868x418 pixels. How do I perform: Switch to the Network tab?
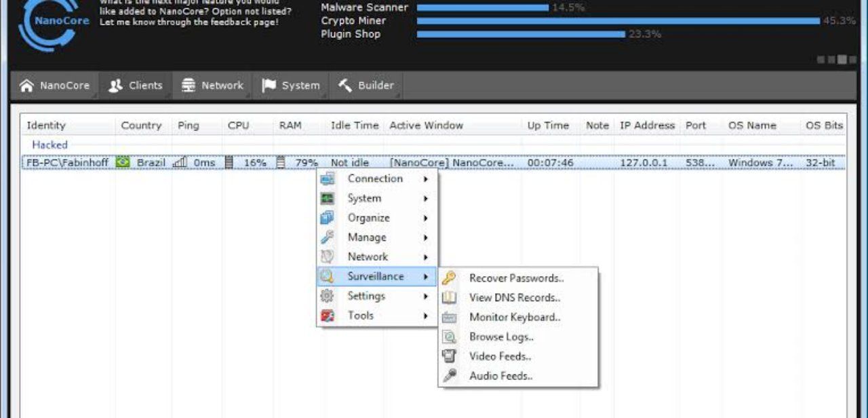point(213,85)
